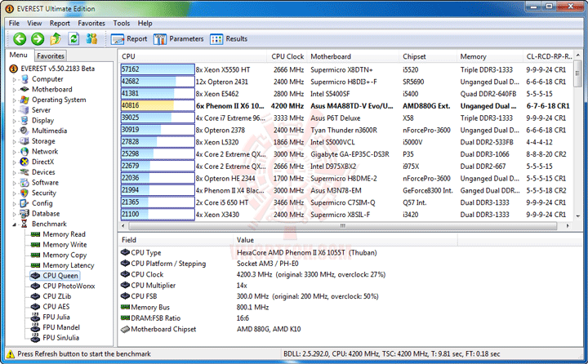Sort by the Memory column header

489,56
